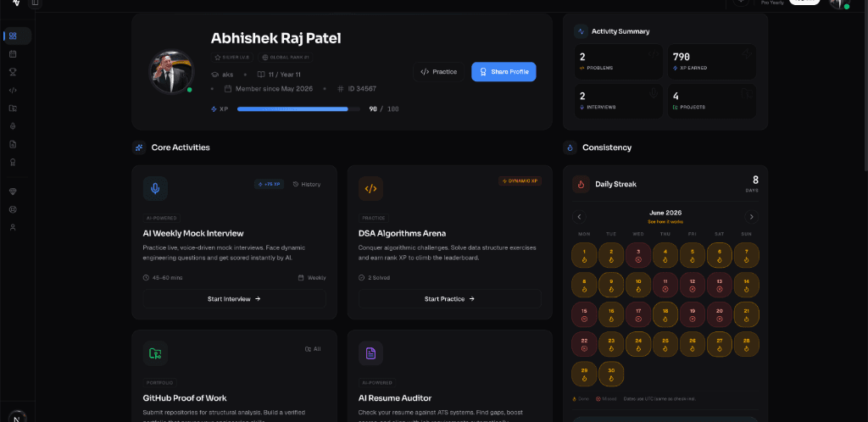Click the N circle logo at the sidebar bottom
Viewport: 868px width, 422px height.
(17, 418)
